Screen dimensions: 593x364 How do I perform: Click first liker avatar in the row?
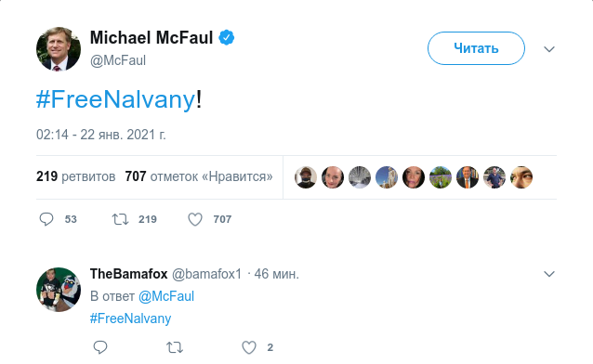(x=306, y=177)
